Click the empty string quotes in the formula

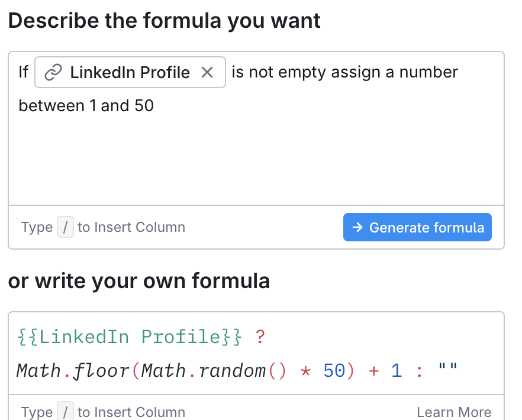(x=447, y=370)
